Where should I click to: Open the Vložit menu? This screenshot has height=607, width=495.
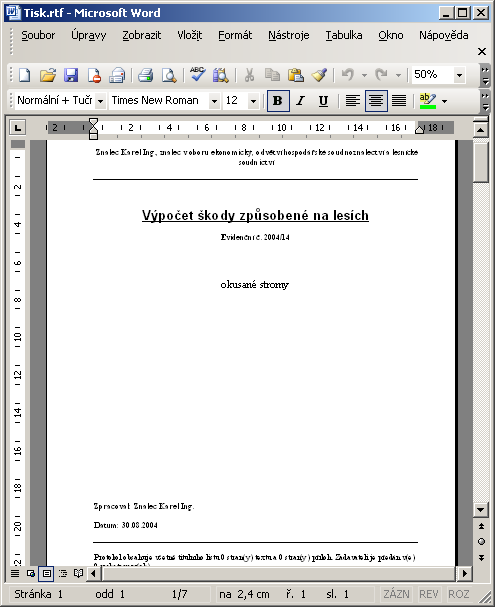(189, 35)
